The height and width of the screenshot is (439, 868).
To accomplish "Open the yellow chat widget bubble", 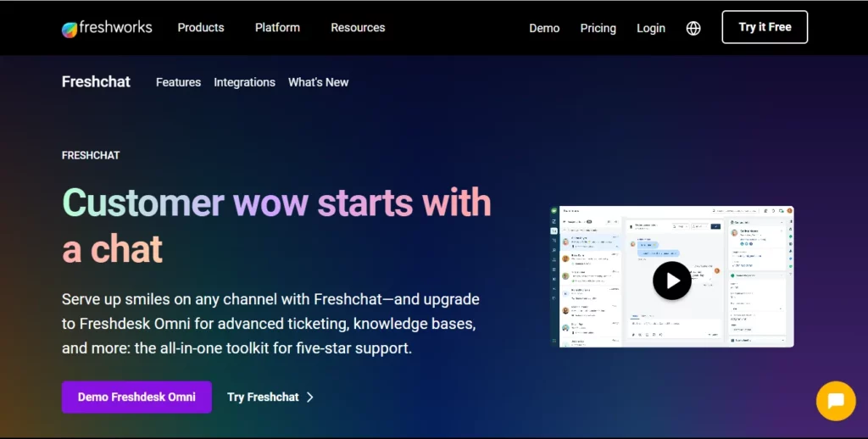I will pos(835,401).
